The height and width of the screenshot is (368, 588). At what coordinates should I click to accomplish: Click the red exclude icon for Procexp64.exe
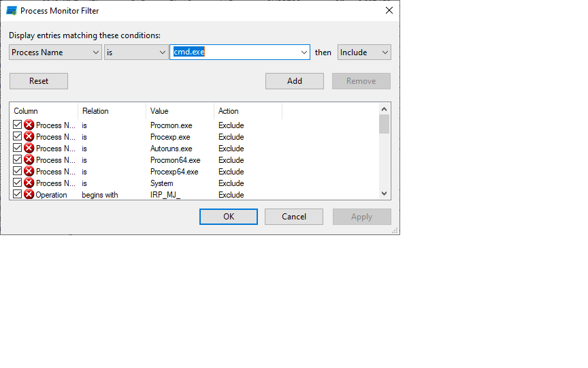pyautogui.click(x=29, y=172)
